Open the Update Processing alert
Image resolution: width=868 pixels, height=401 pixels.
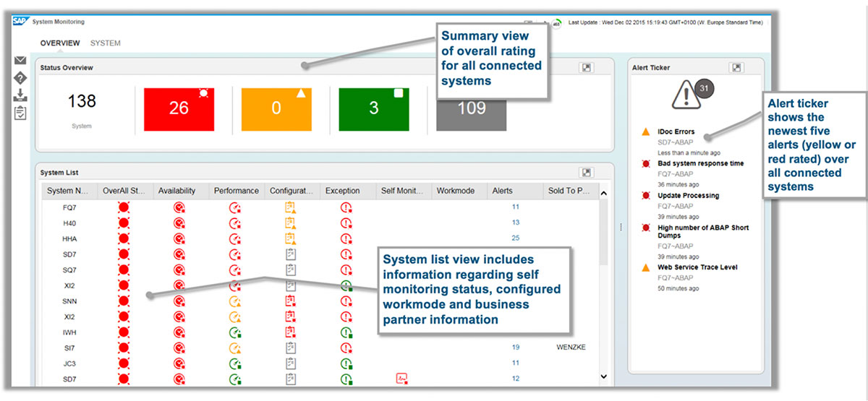[688, 196]
